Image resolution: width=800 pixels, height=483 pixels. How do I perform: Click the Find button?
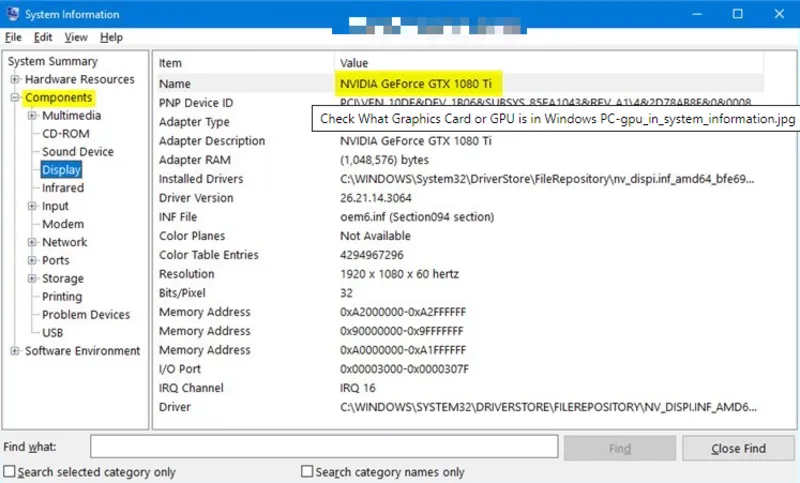[x=620, y=448]
